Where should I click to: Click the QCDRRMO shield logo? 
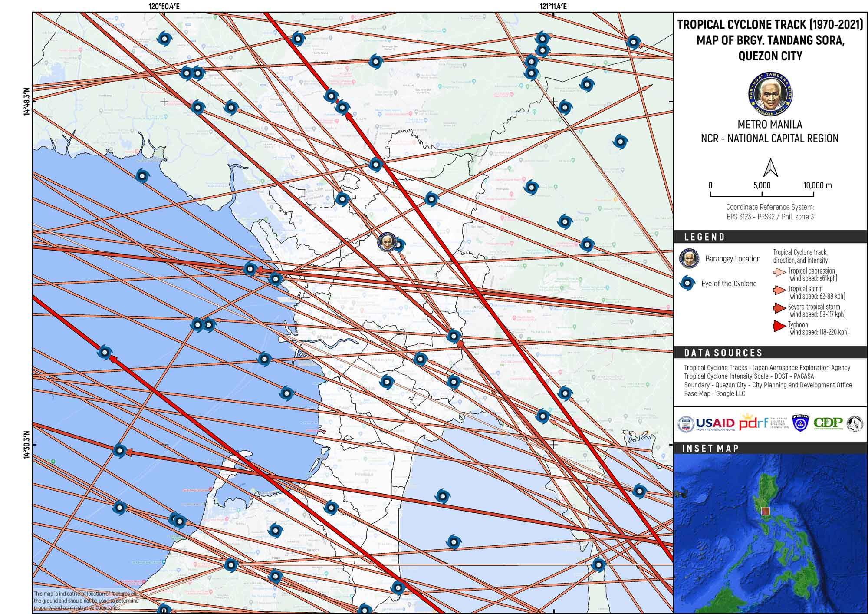pyautogui.click(x=800, y=423)
